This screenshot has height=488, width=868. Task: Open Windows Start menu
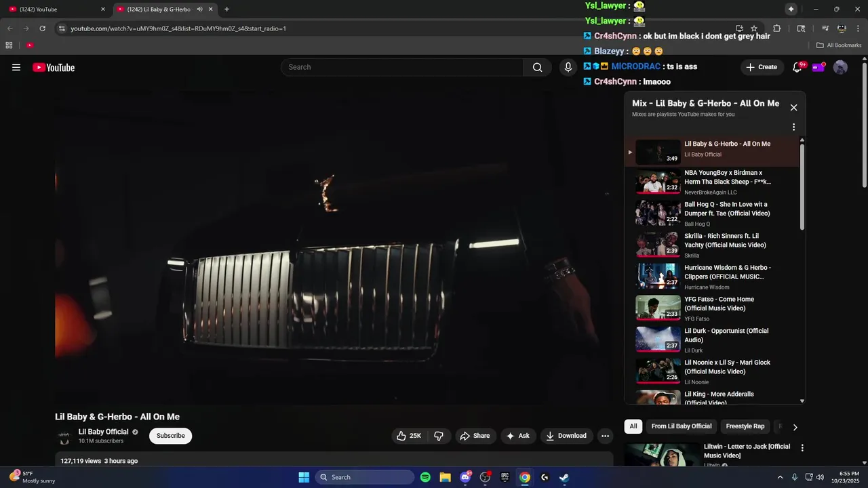point(304,477)
